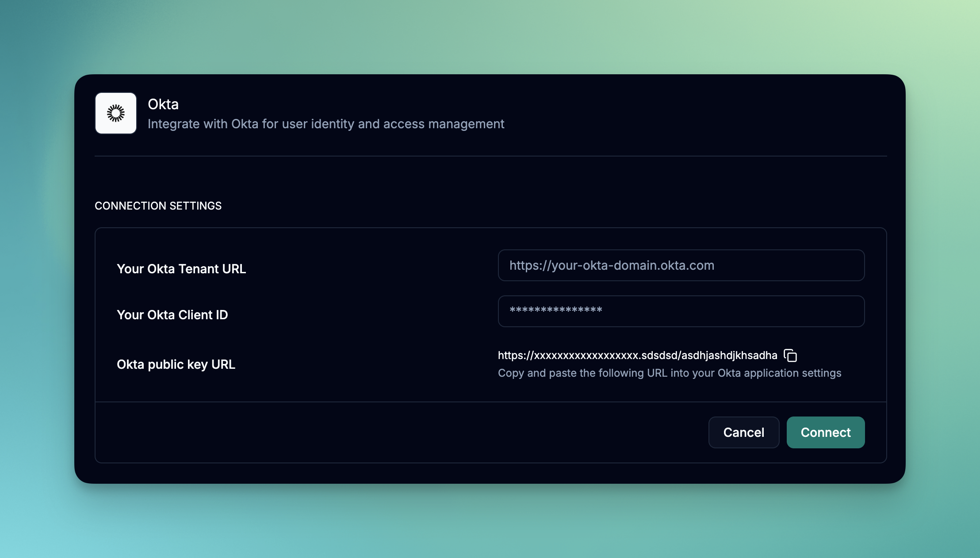Copy the Okta public key URL
Screen dimensions: 980x558
pyautogui.click(x=790, y=355)
